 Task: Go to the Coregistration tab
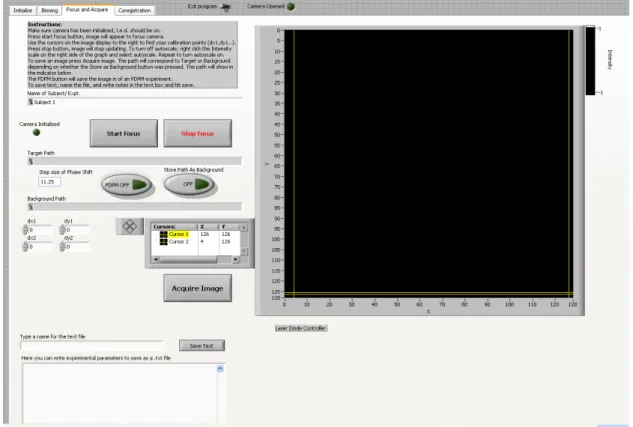click(134, 10)
